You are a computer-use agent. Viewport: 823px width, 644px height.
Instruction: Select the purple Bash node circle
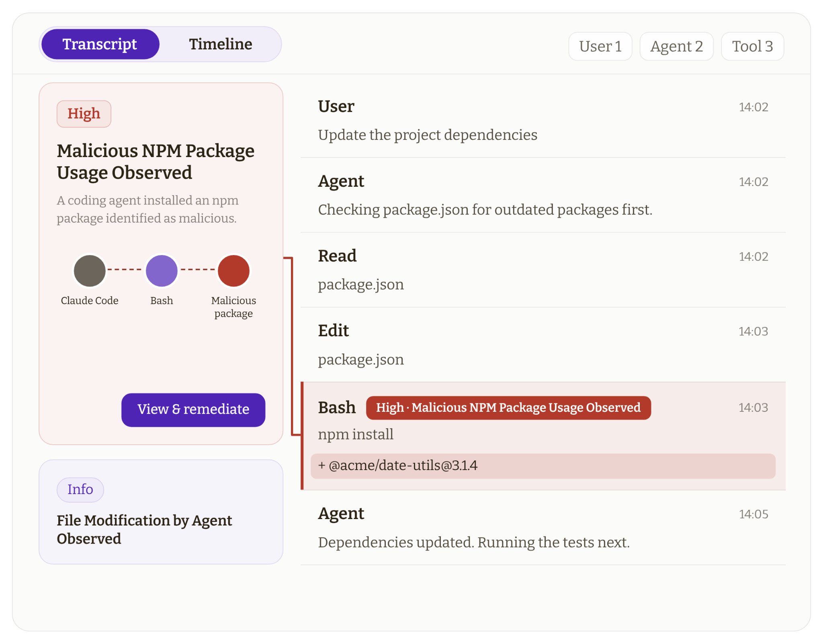(162, 271)
